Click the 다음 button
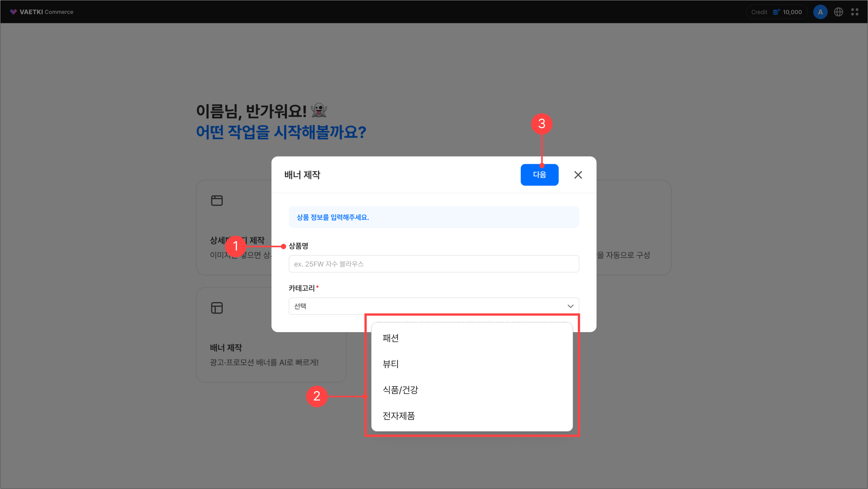Image resolution: width=868 pixels, height=489 pixels. (x=539, y=175)
